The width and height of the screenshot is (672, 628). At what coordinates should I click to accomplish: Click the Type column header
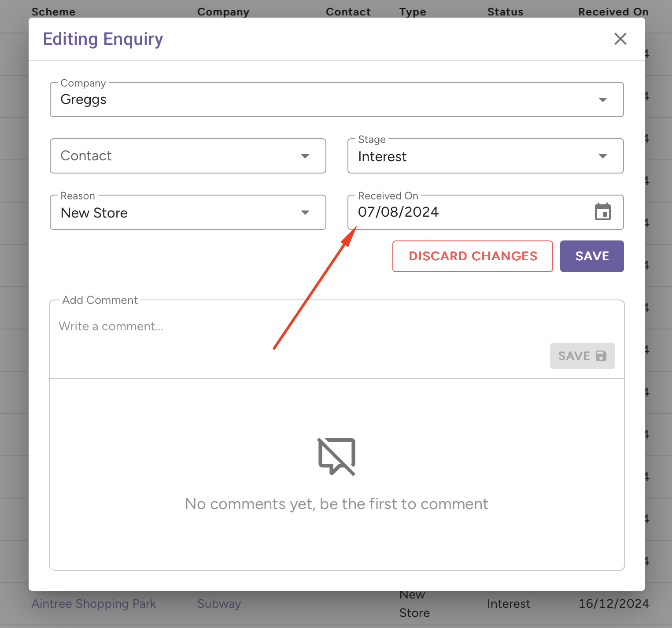coord(413,12)
